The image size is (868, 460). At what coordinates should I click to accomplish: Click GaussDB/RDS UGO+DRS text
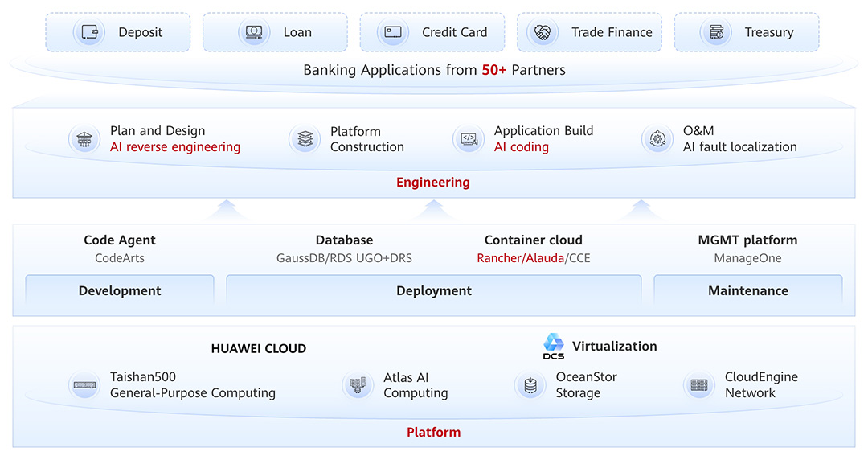tap(344, 257)
